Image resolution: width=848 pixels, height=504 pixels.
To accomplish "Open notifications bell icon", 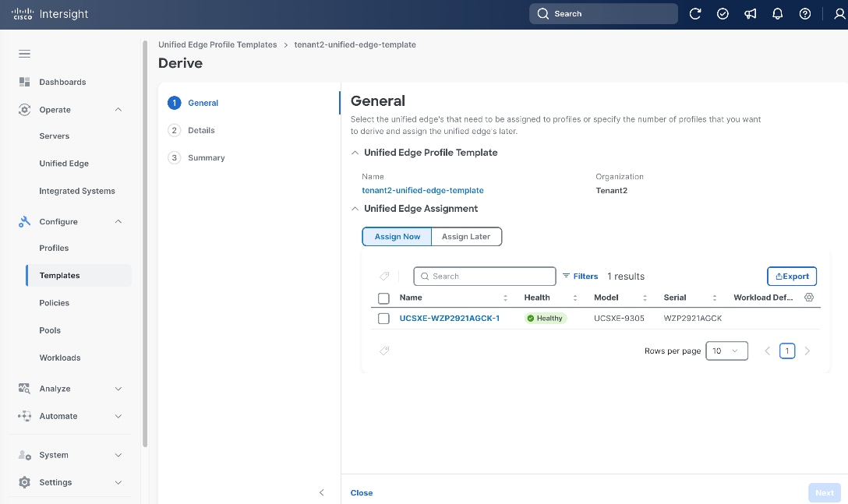I will pos(778,14).
